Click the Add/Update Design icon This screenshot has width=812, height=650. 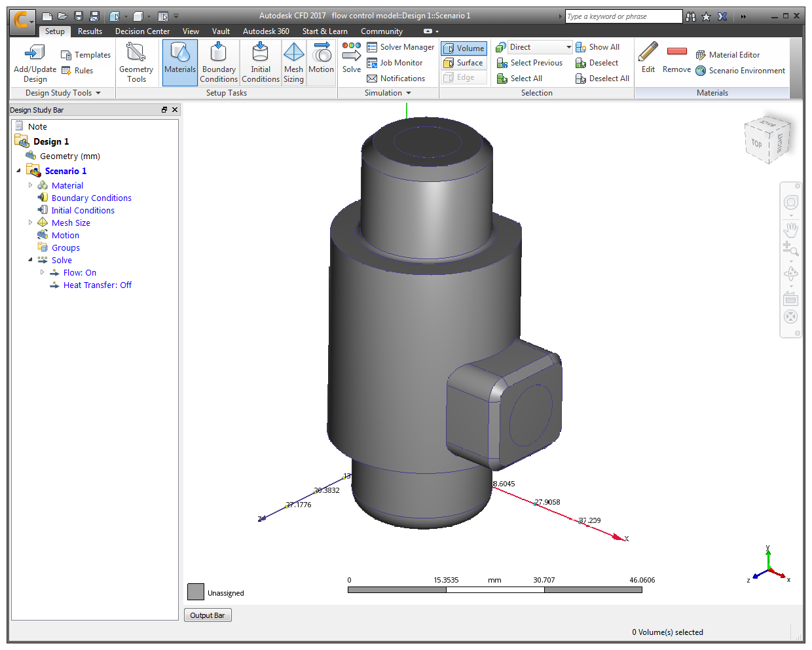click(x=35, y=62)
